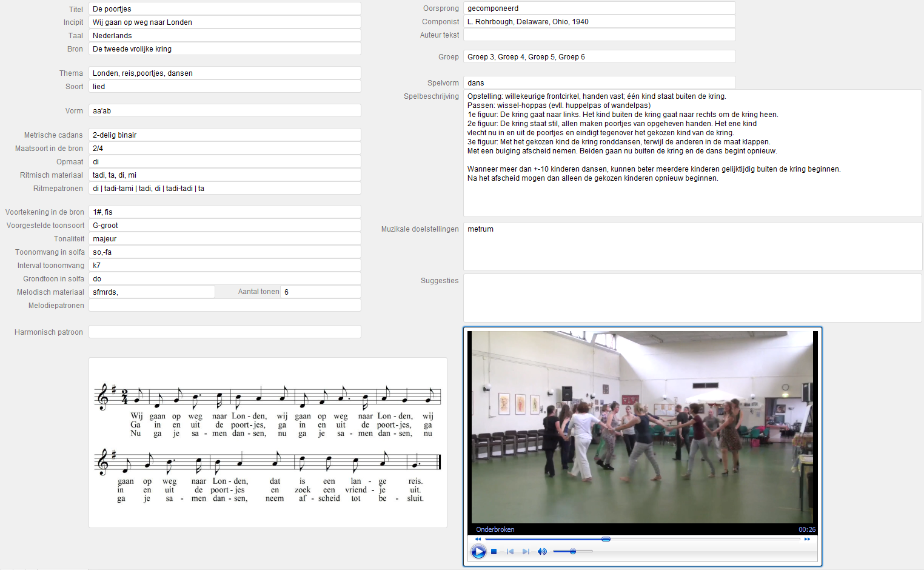Click the Aantal tonen field
The image size is (924, 570).
coord(321,292)
